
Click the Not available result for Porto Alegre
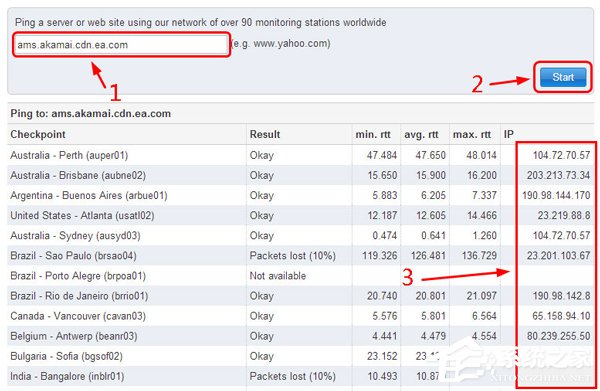[278, 276]
